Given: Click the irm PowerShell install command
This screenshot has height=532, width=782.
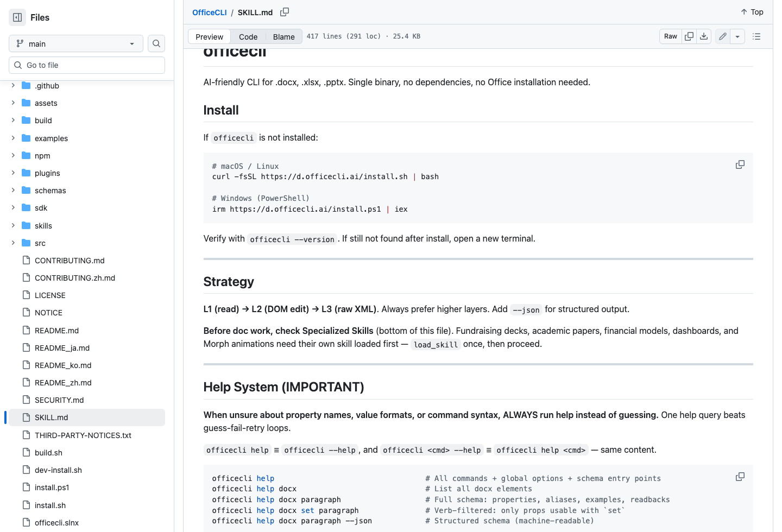Looking at the screenshot, I should coord(310,210).
